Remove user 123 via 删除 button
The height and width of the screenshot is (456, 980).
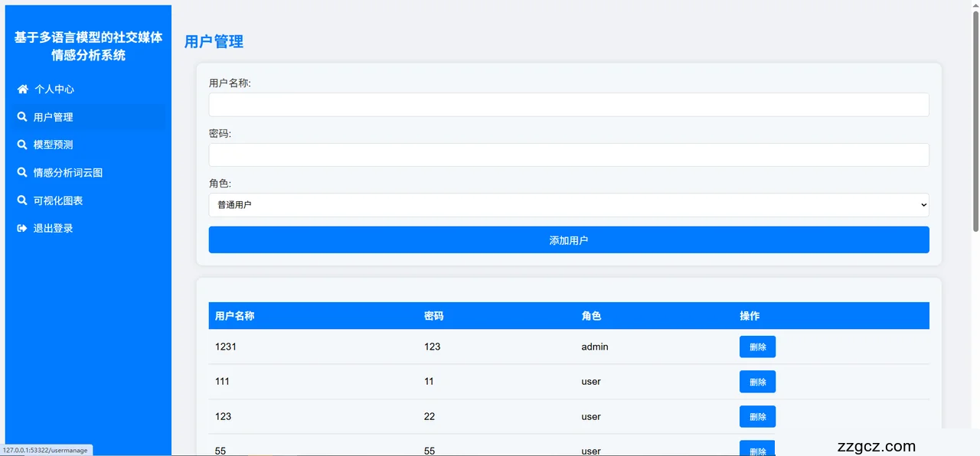(757, 416)
